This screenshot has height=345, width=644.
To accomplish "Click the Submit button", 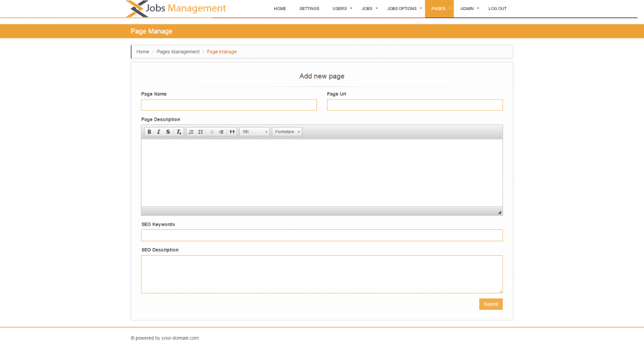I will pos(491,304).
